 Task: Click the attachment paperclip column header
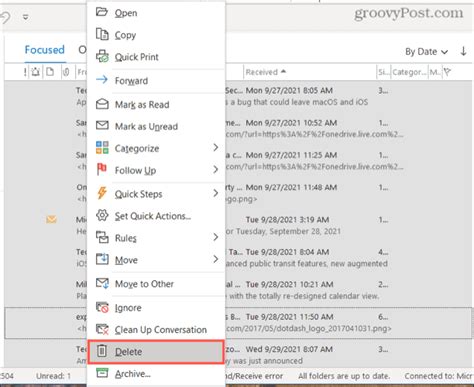coord(66,72)
